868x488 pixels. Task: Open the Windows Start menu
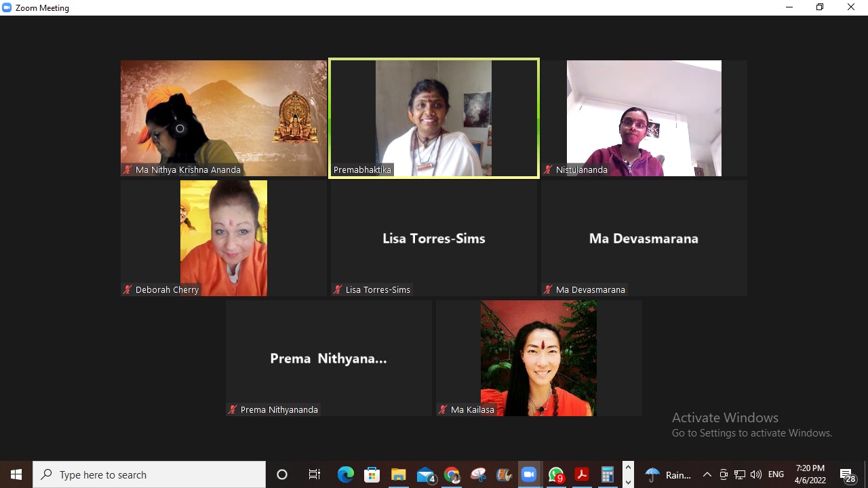pos(16,474)
